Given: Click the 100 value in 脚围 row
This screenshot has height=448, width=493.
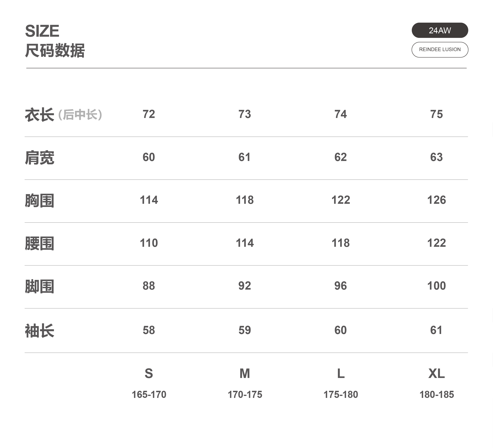Looking at the screenshot, I should point(436,286).
